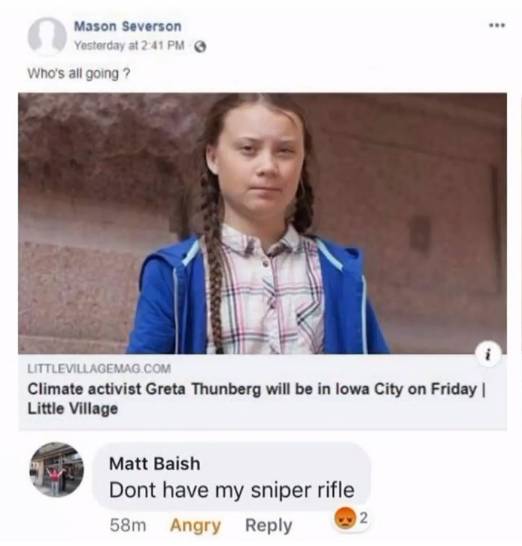This screenshot has width=522, height=546.
Task: Click the 'Little Village' title text
Action: 72,408
